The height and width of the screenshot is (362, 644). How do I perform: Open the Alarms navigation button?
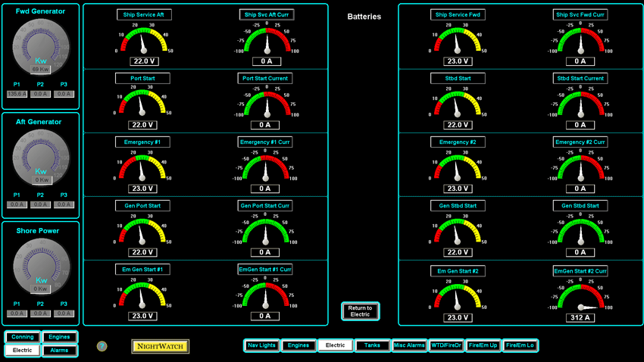pyautogui.click(x=59, y=351)
